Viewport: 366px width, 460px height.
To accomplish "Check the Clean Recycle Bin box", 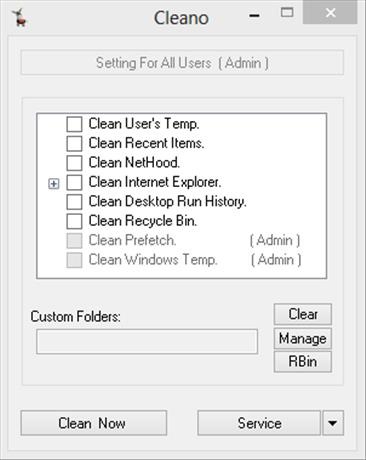I will pos(74,221).
